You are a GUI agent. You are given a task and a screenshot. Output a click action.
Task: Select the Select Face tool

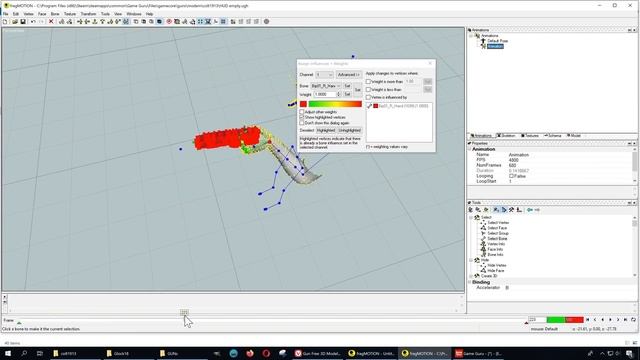point(497,228)
